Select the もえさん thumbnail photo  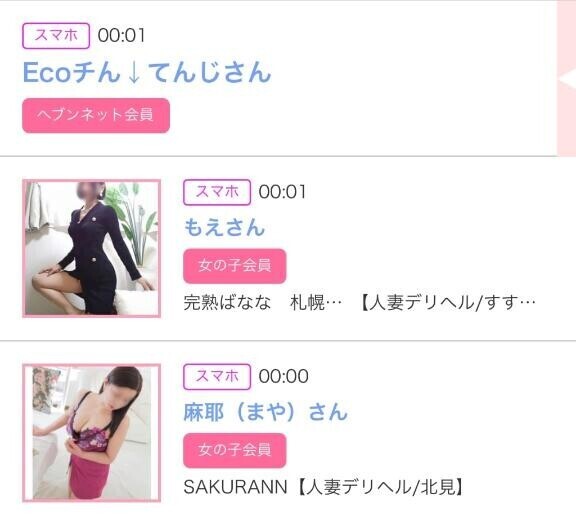(x=91, y=248)
